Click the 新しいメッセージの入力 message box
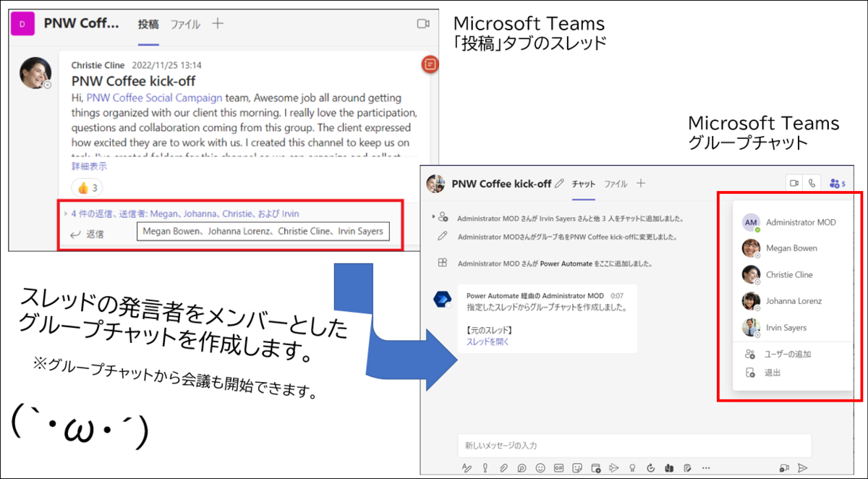Screen dimensions: 868x479 [x=634, y=446]
